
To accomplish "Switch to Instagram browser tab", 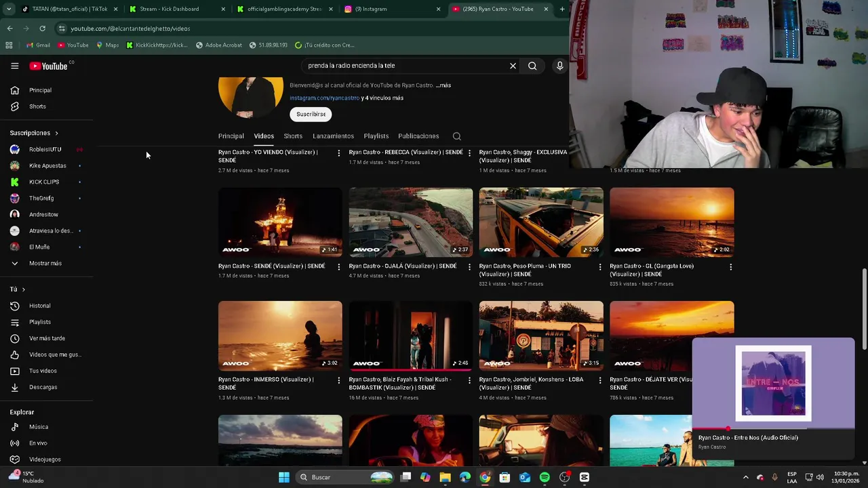I will coord(392,9).
